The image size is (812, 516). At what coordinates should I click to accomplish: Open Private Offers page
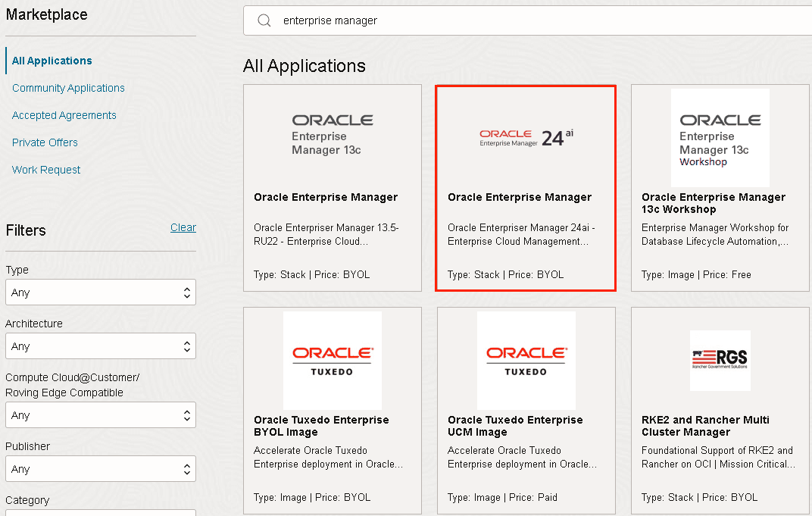point(45,142)
